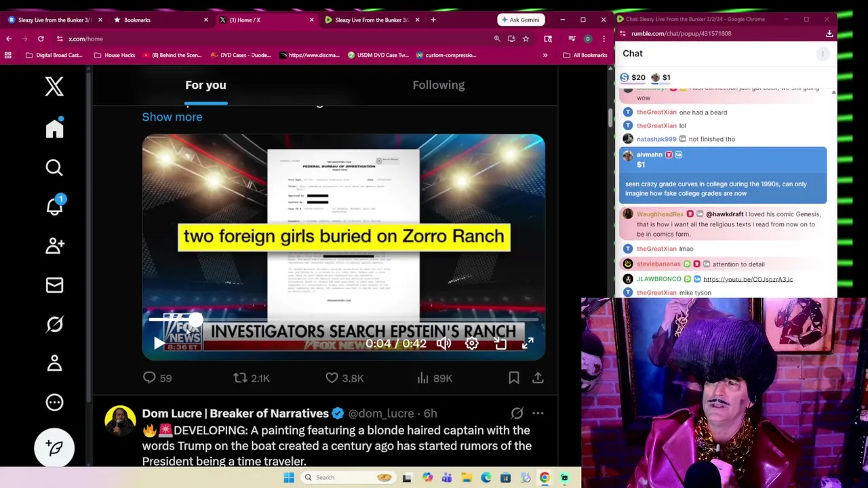Viewport: 868px width, 488px height.
Task: Seek using the video progress bar
Action: click(343, 319)
